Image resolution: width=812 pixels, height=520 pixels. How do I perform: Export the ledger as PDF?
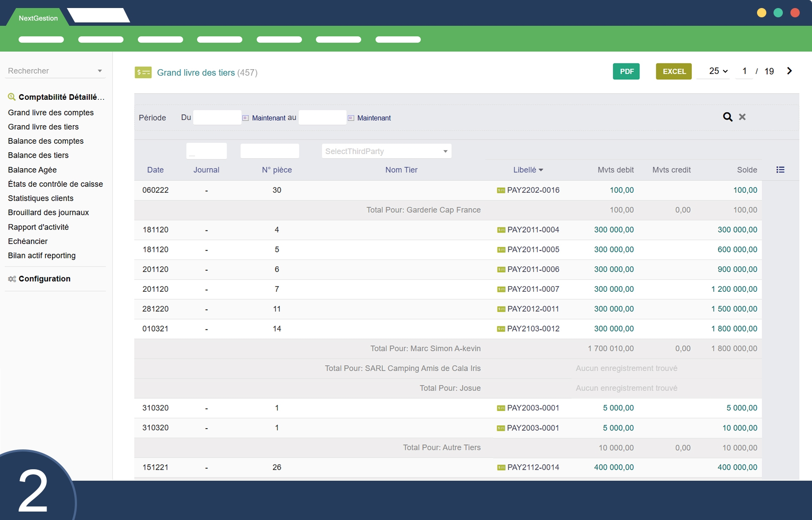tap(626, 71)
